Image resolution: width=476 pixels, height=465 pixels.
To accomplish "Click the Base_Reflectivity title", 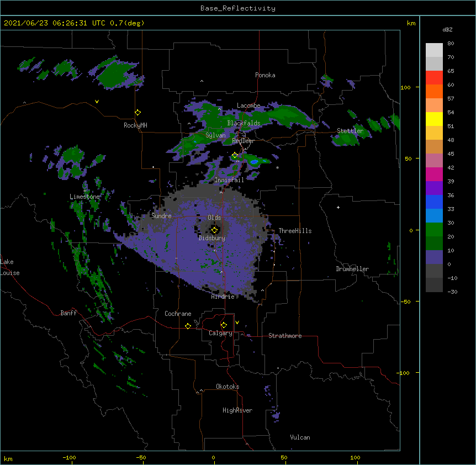I will tap(238, 8).
